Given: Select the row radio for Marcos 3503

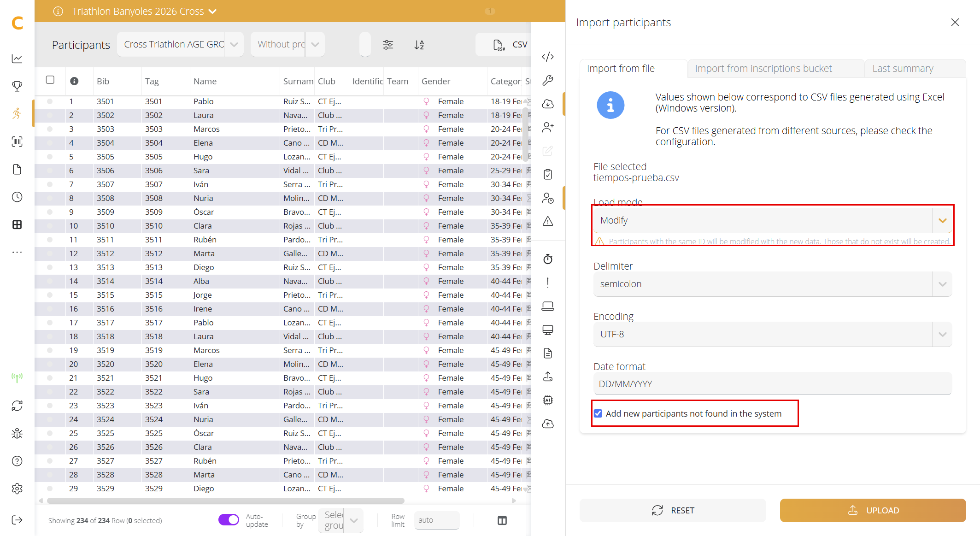Looking at the screenshot, I should [50, 129].
